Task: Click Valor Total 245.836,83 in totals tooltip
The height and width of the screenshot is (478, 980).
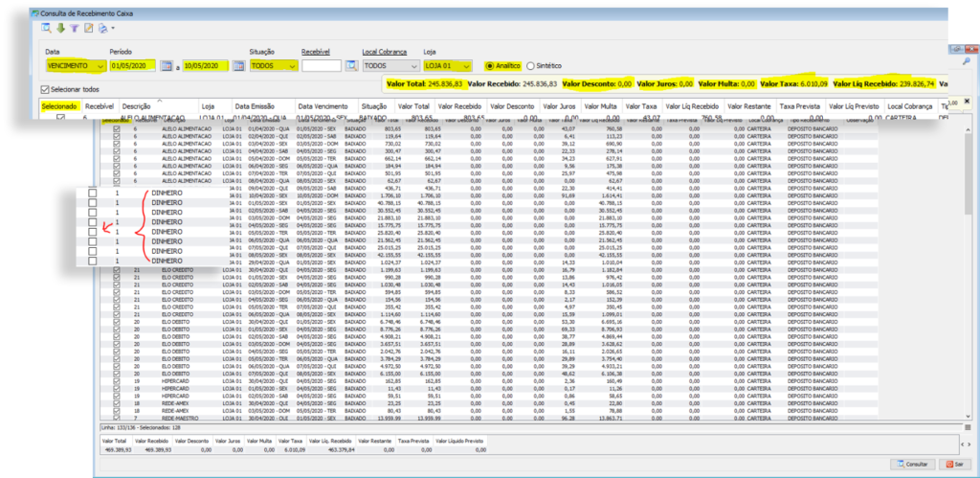Action: pyautogui.click(x=426, y=82)
